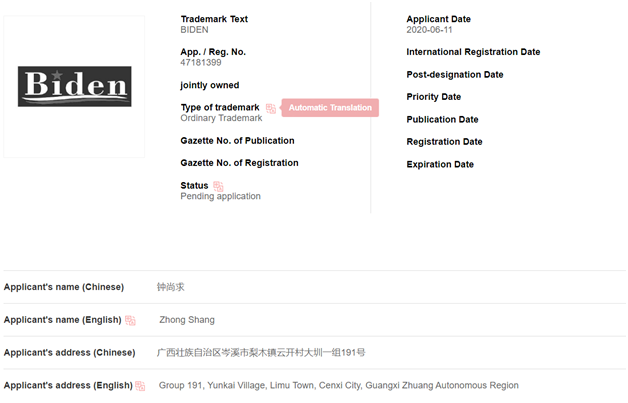Viewport: 628px width, 403px height.
Task: Click Gazette No. of Registration label
Action: tap(239, 163)
